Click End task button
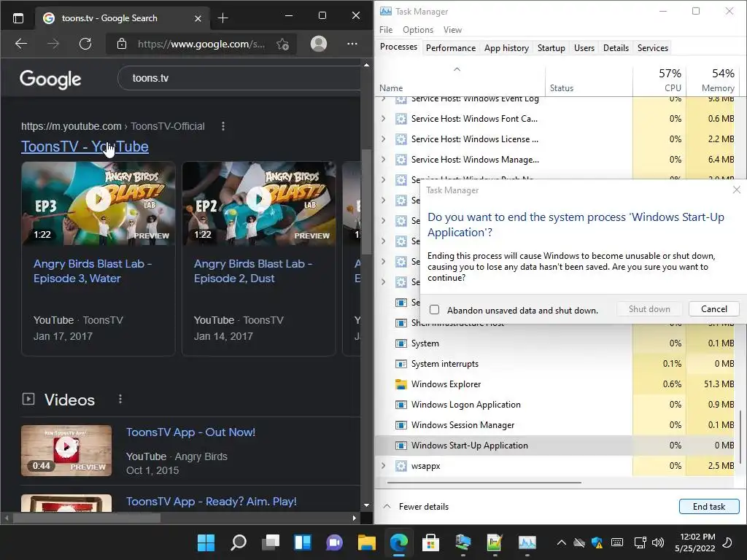Viewport: 747px width, 560px height. (x=709, y=507)
